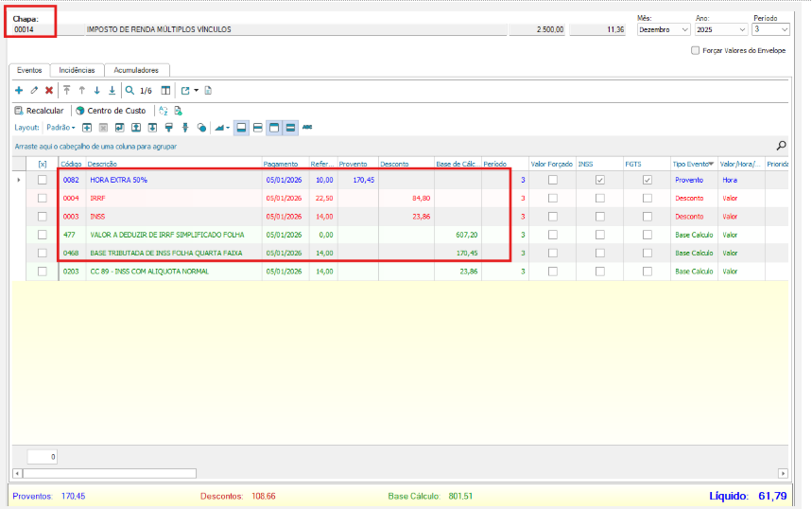Add a new event with the plus icon
The width and height of the screenshot is (812, 509).
click(19, 90)
